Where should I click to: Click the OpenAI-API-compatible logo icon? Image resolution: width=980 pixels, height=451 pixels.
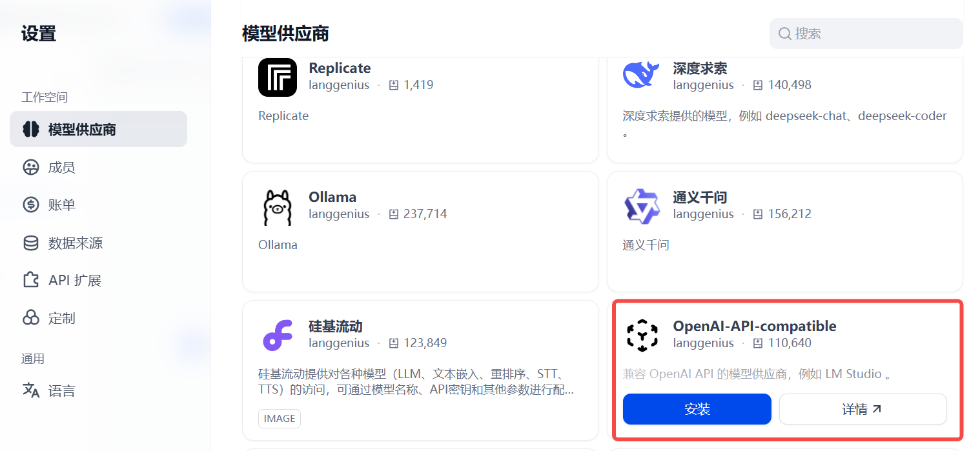point(642,336)
